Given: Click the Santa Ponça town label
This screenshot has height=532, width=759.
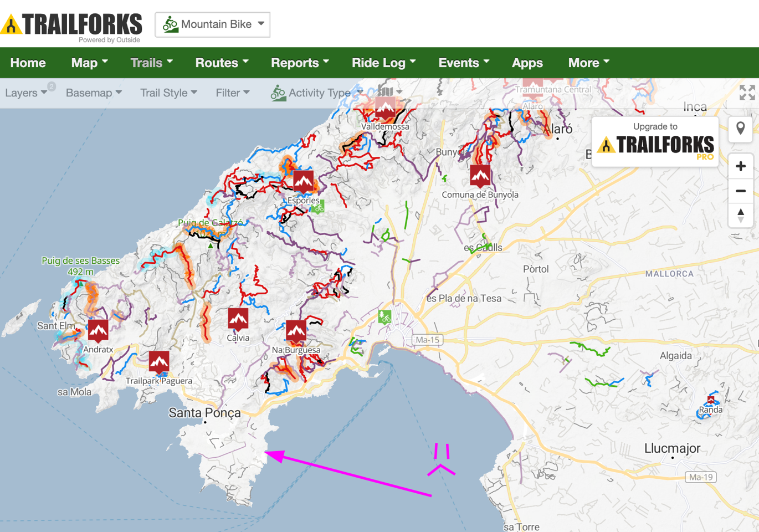Looking at the screenshot, I should pos(204,413).
